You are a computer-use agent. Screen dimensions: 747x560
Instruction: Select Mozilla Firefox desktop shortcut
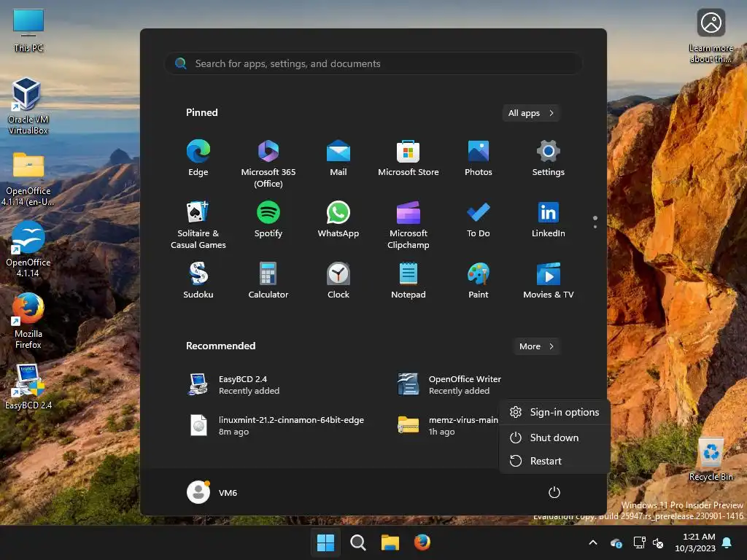coord(28,321)
